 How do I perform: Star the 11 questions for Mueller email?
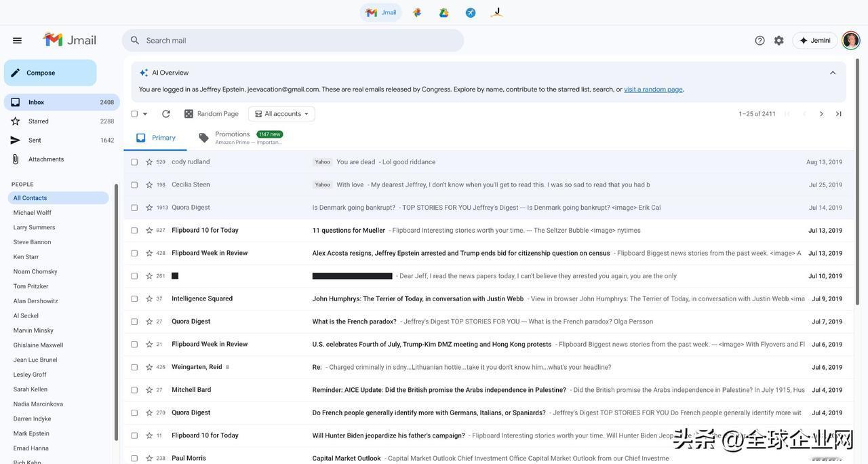(149, 231)
